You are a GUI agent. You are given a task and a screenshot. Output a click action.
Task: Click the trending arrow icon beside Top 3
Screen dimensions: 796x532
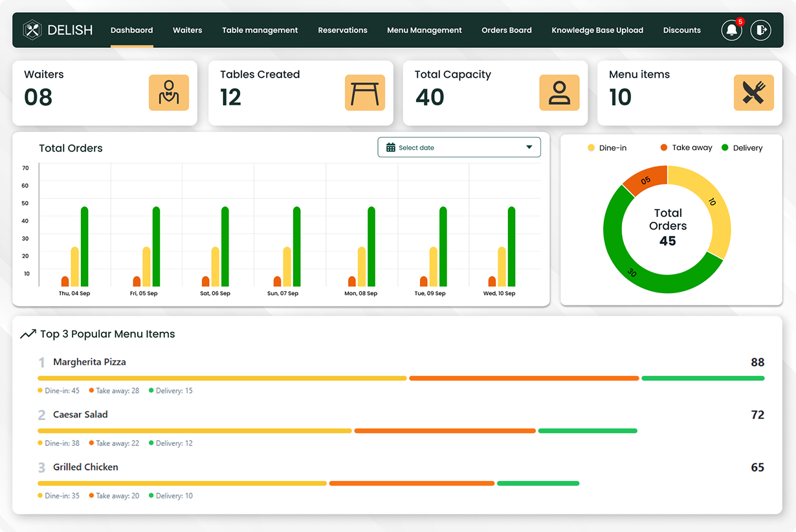28,335
